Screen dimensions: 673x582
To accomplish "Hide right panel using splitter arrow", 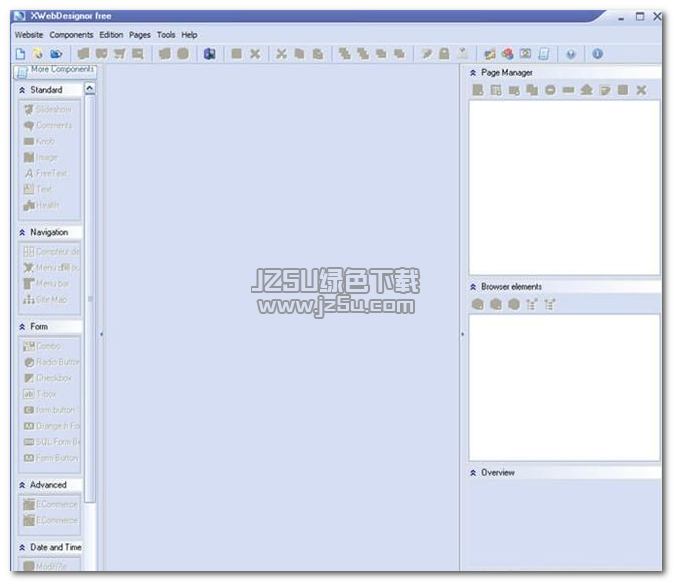I will [462, 334].
